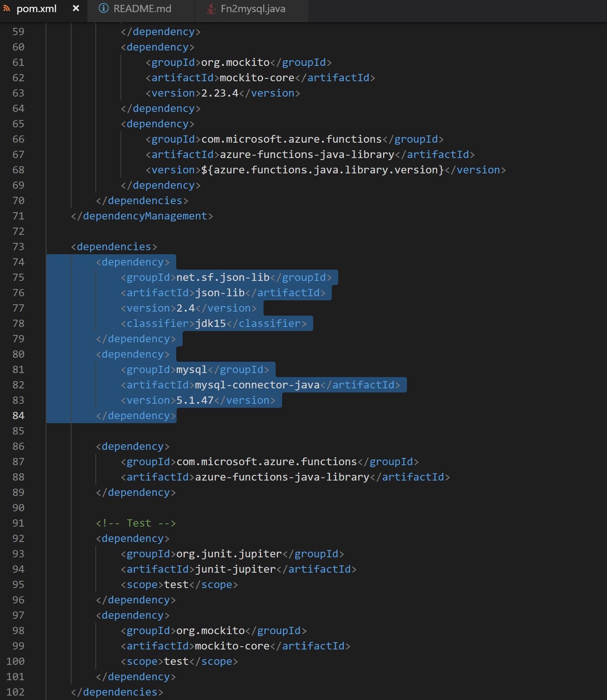This screenshot has width=607, height=700.
Task: Click version 5.1.47 on line 83
Action: pos(195,400)
